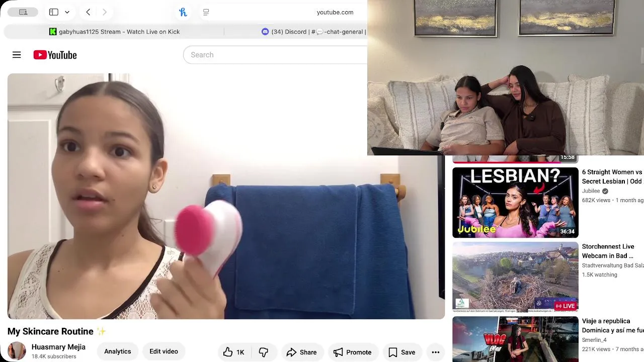Click the LIVE badge on stork webcam
The image size is (644, 362).
565,306
